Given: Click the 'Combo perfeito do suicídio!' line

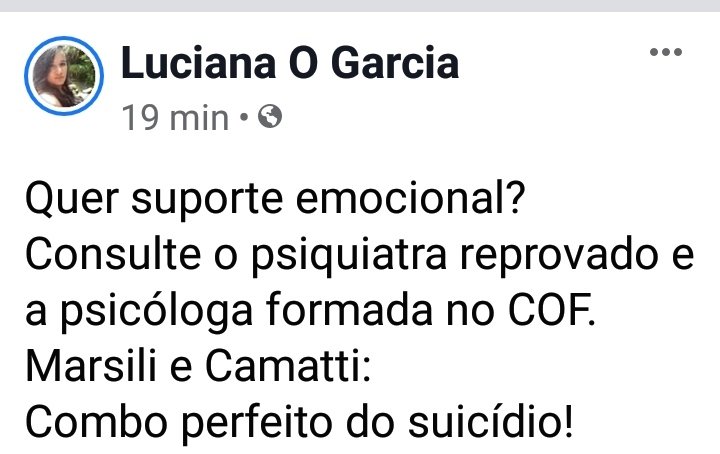Looking at the screenshot, I should pos(299,422).
